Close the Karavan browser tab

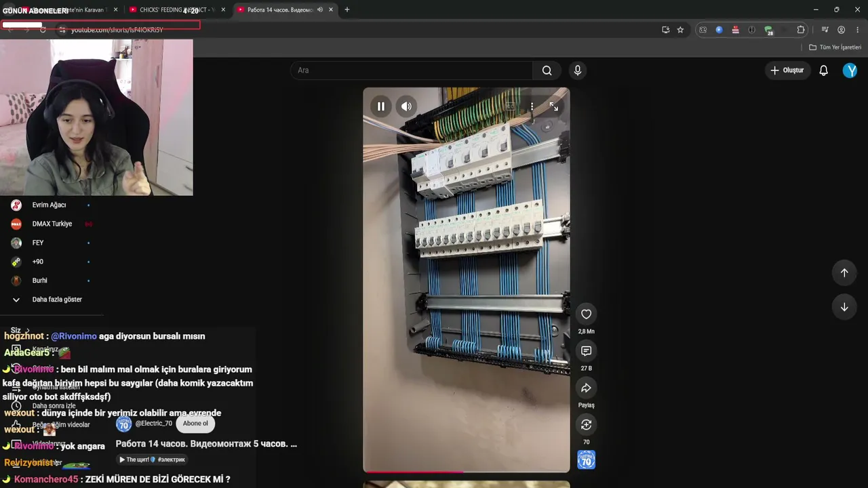pos(115,10)
